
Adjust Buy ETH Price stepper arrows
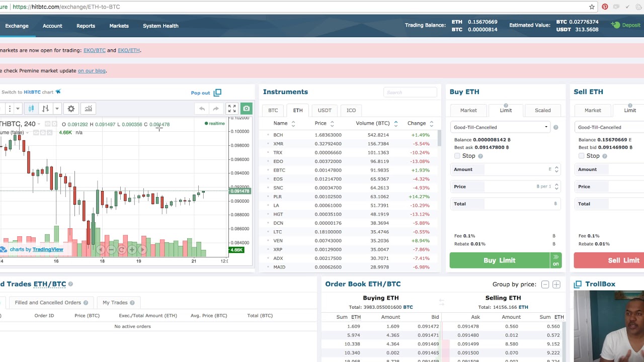556,187
